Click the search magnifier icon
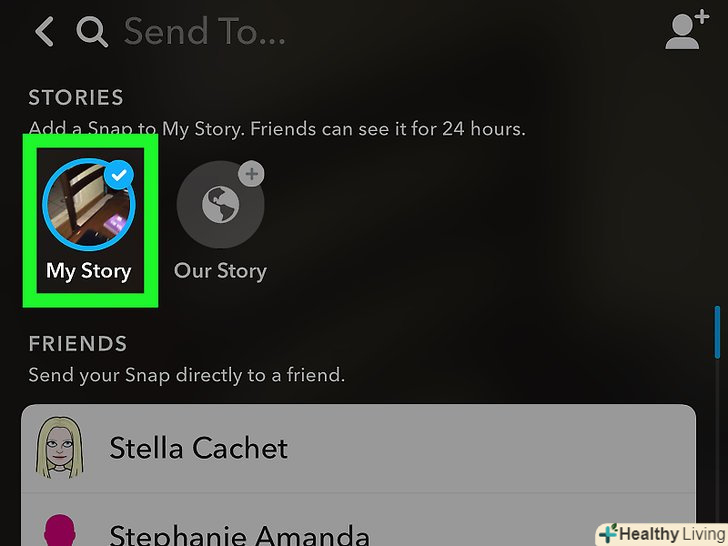Viewport: 728px width, 546px height. click(x=92, y=32)
